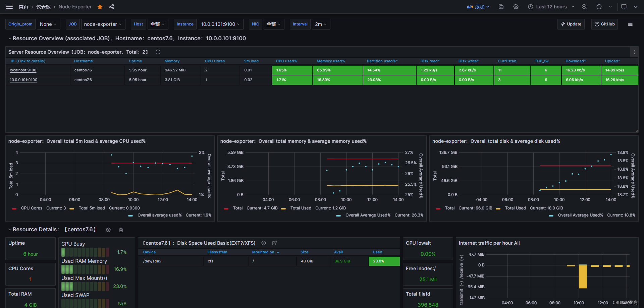Toggle memory Total Used legend series
This screenshot has width=644, height=308.
tap(301, 208)
